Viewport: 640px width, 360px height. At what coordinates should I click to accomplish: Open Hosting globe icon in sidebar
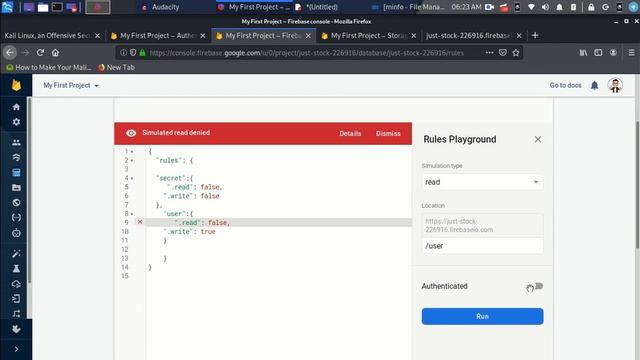click(x=16, y=202)
